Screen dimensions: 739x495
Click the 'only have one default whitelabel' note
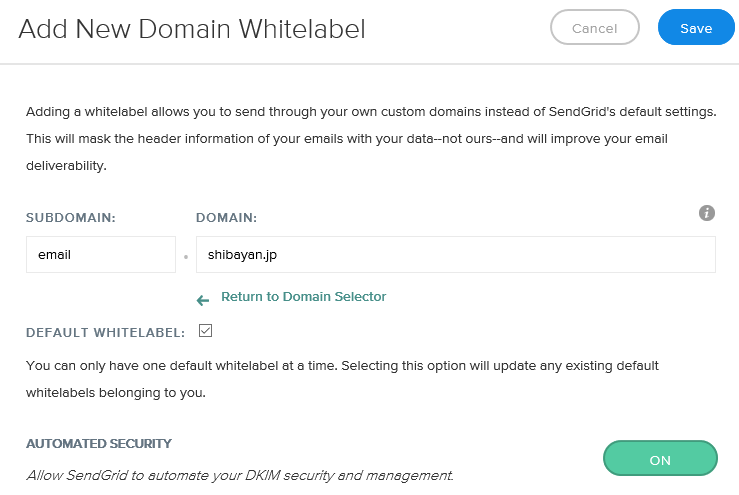click(x=342, y=366)
